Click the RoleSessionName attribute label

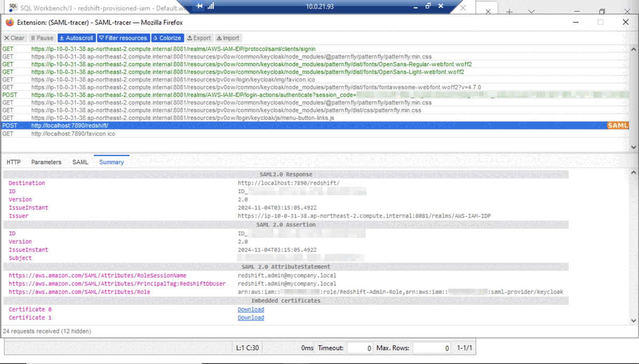[97, 276]
